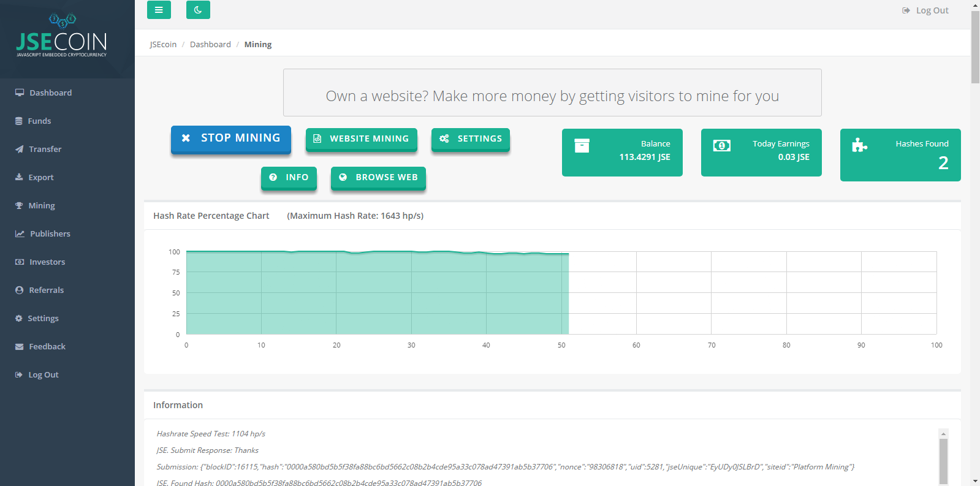The image size is (980, 486).
Task: Click the page vertical scrollbar thumb
Action: [x=975, y=47]
